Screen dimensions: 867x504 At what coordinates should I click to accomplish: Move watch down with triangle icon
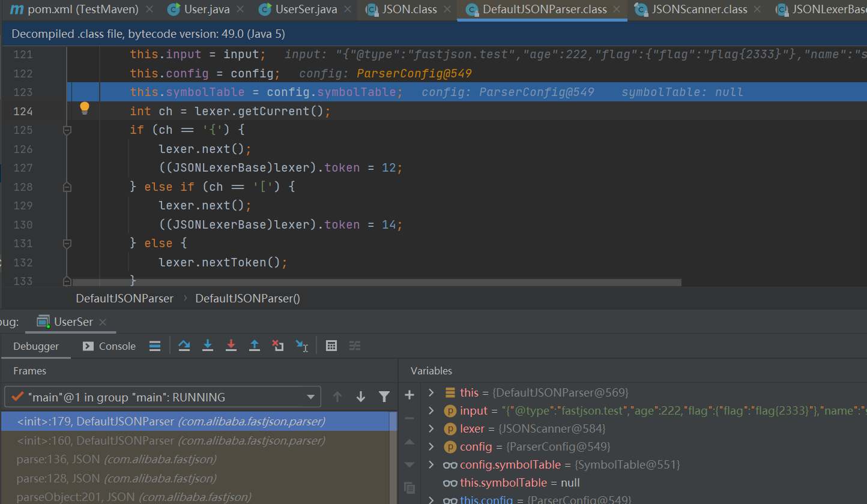point(409,464)
